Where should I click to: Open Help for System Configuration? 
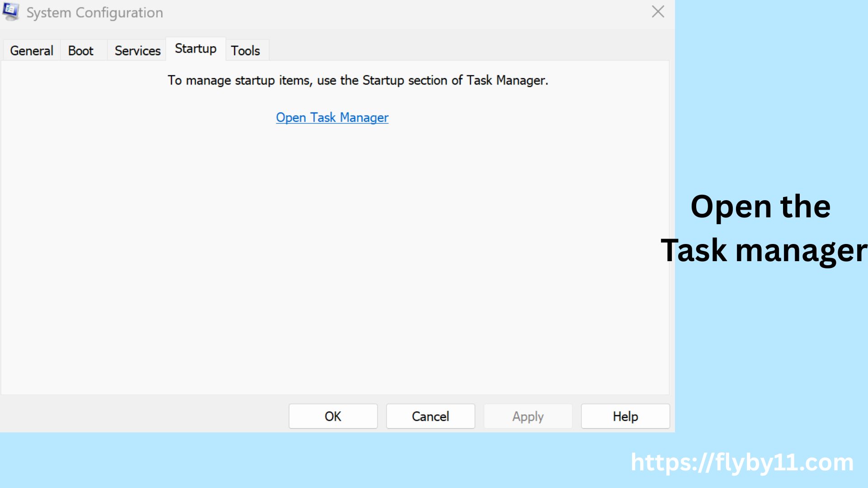pos(625,416)
